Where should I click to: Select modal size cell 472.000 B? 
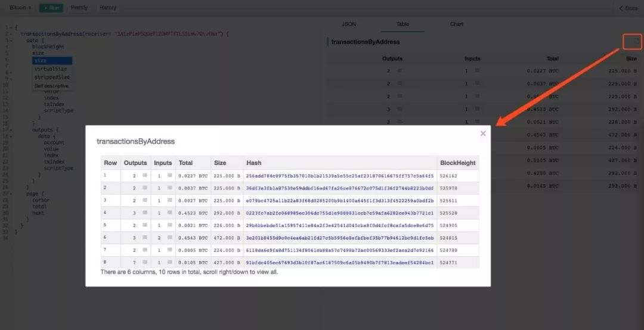pyautogui.click(x=227, y=237)
